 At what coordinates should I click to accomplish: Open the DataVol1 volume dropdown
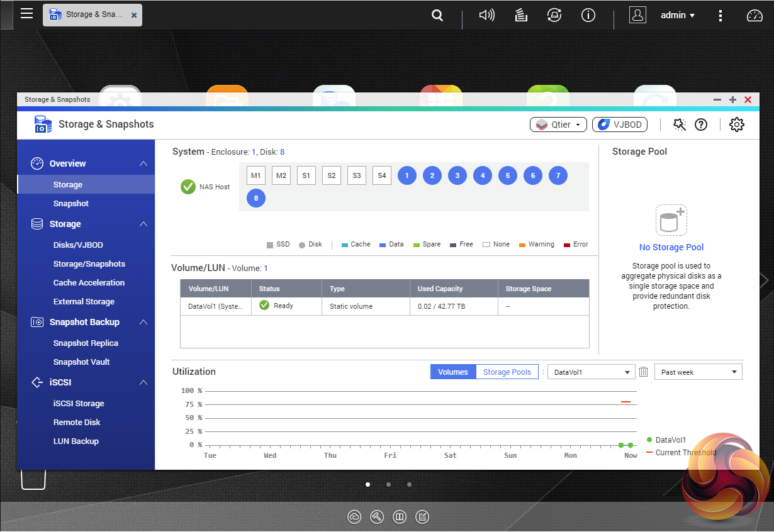point(591,372)
